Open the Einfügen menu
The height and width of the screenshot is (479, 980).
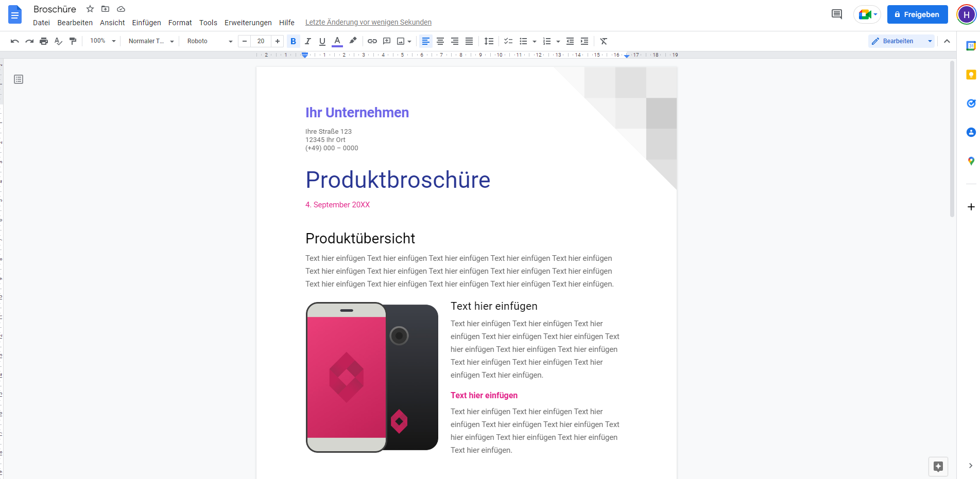[x=146, y=23]
